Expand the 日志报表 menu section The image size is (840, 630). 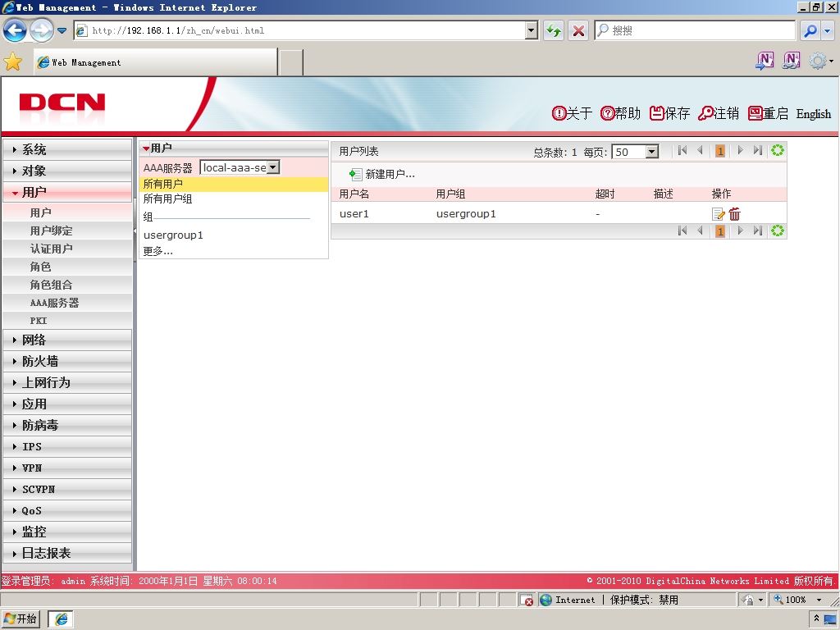(x=67, y=554)
